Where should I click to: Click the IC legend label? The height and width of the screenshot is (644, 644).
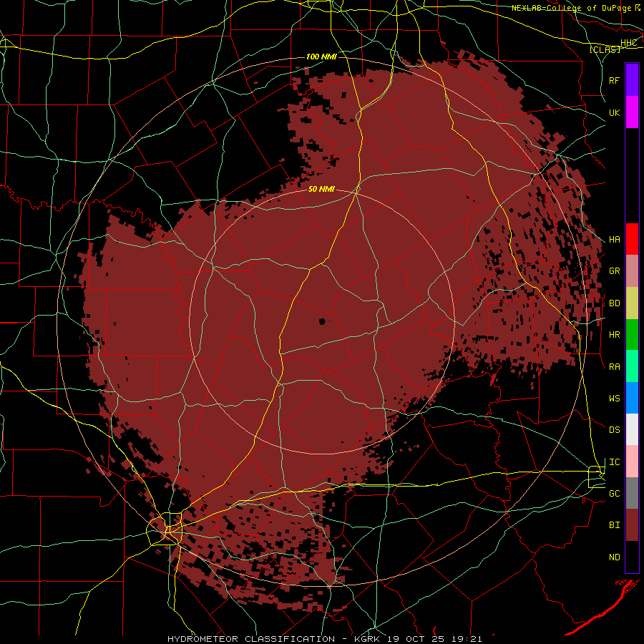(x=614, y=462)
